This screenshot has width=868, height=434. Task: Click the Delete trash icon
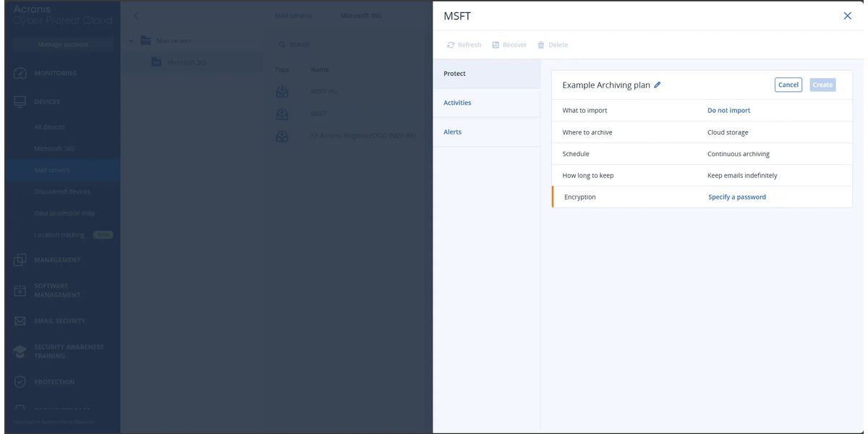coord(541,45)
